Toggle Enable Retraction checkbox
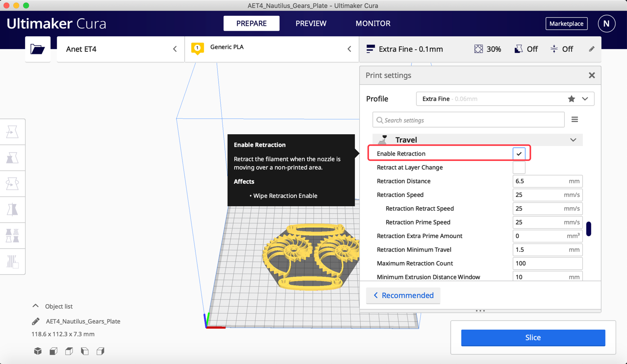 519,154
